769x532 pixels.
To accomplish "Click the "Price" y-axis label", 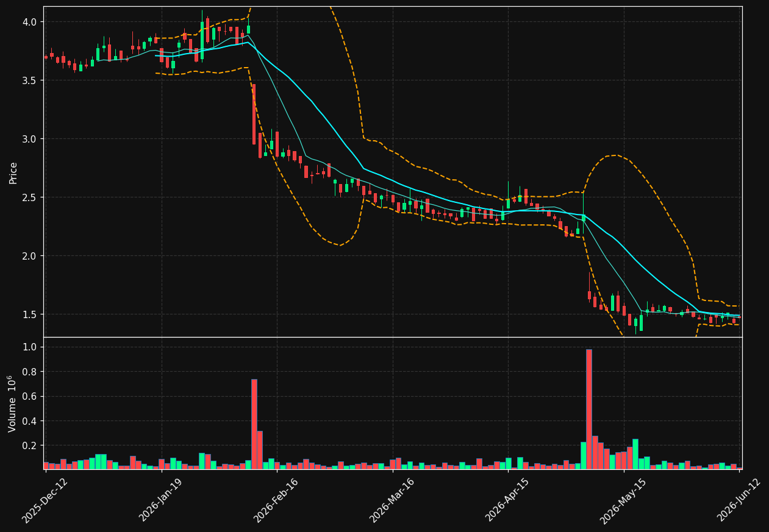I will tap(13, 172).
